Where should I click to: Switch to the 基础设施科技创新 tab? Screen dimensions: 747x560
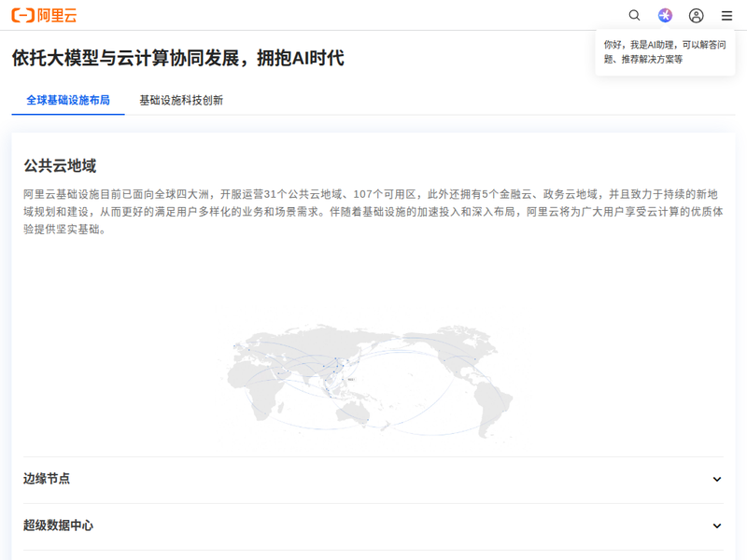coord(181,100)
